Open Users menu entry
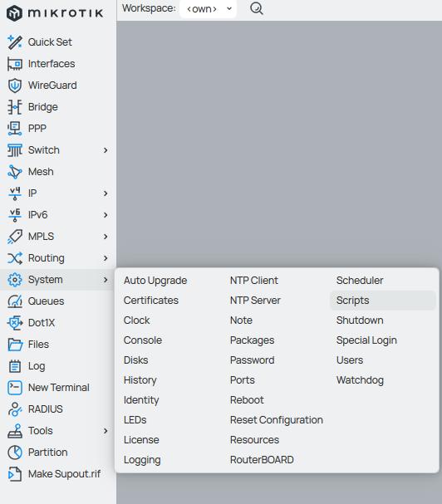 pyautogui.click(x=349, y=360)
